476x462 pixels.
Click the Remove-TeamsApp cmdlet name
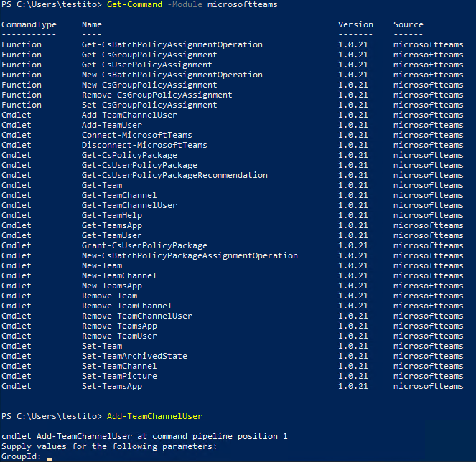click(x=119, y=326)
